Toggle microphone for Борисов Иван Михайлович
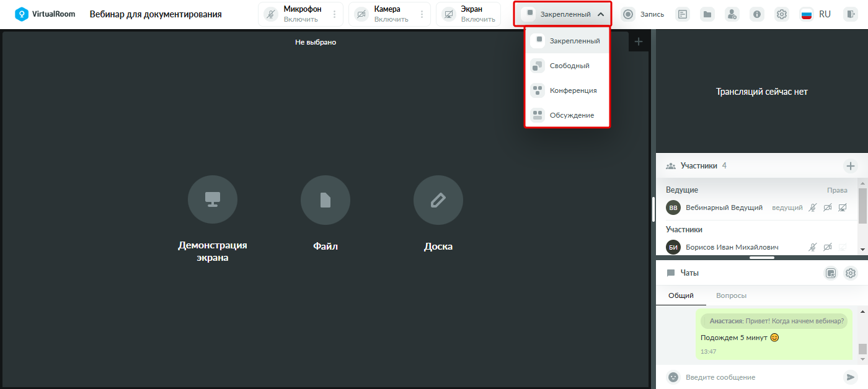The height and width of the screenshot is (389, 868). point(813,247)
